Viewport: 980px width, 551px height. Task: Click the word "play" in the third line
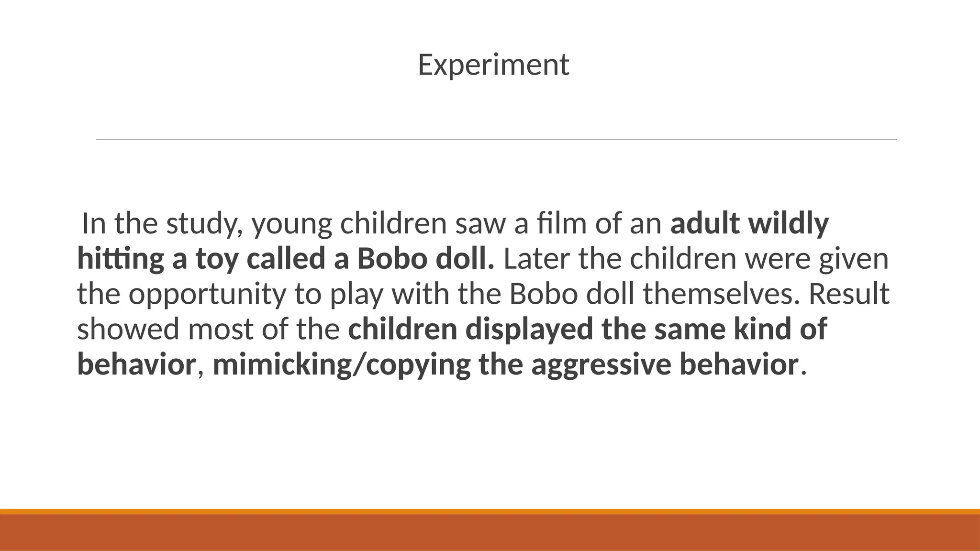356,294
